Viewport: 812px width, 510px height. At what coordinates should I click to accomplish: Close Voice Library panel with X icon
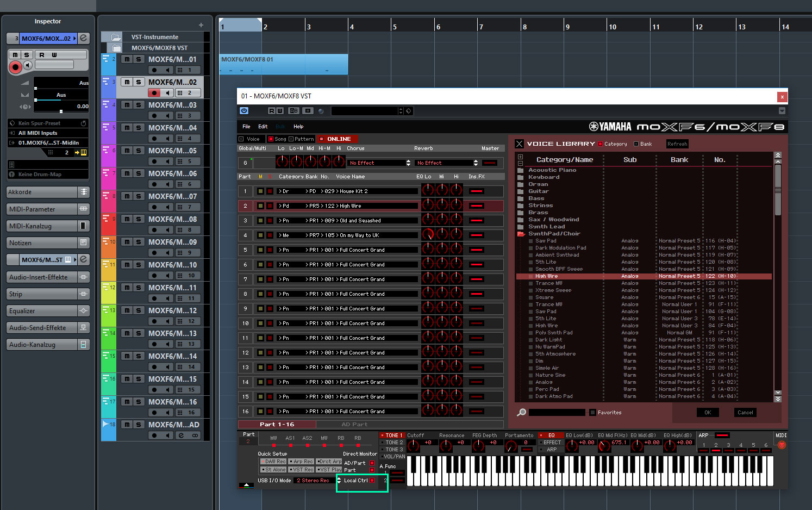[x=520, y=144]
